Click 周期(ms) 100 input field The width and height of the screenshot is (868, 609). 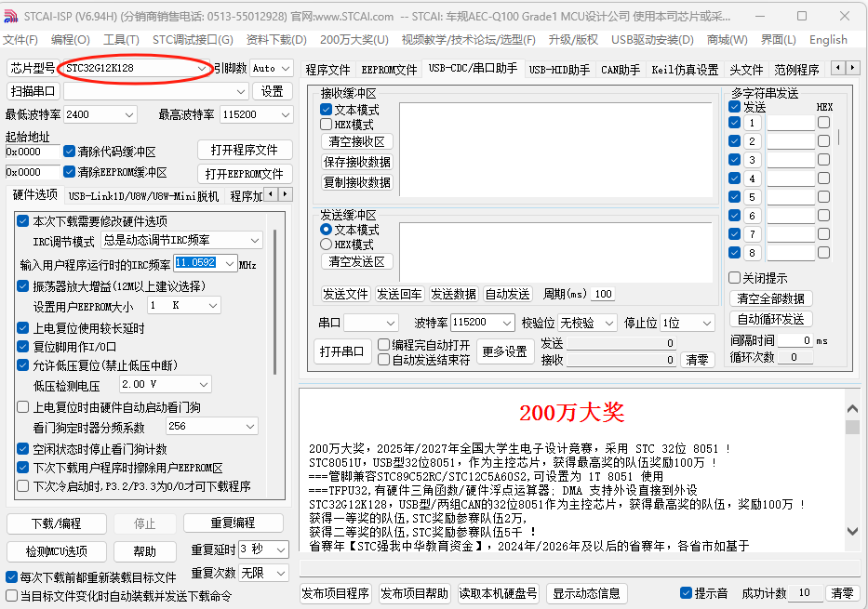click(x=603, y=294)
